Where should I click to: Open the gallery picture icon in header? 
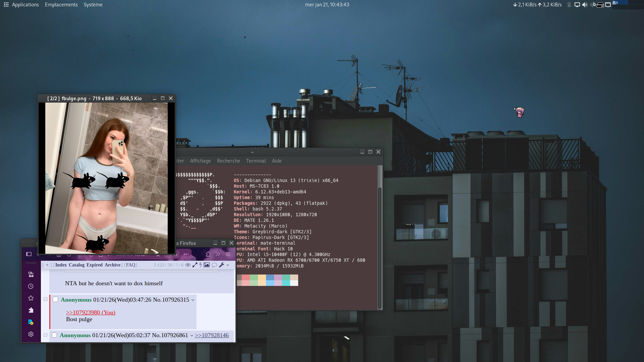click(207, 265)
